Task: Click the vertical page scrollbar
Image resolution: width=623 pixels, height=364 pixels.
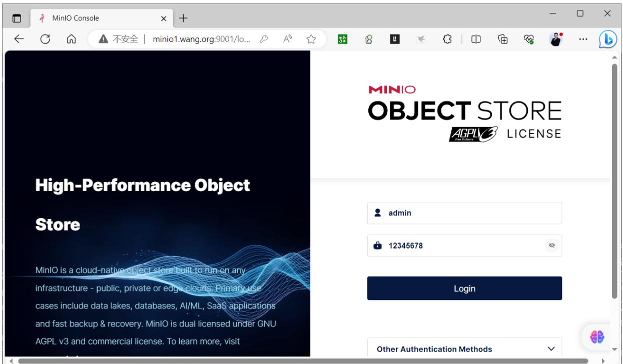Action: pos(615,180)
